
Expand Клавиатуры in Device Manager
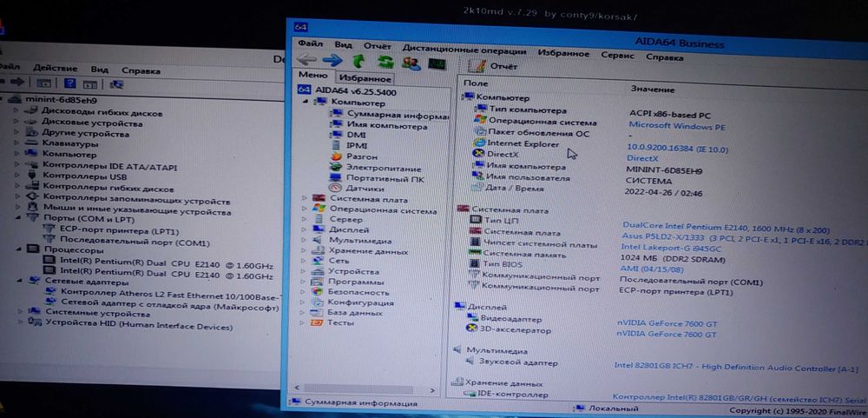coord(16,143)
